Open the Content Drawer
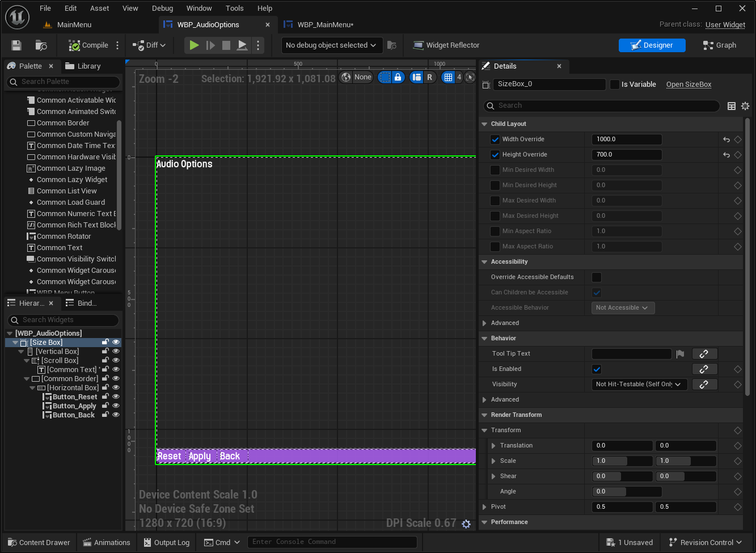756x553 pixels. tap(38, 543)
